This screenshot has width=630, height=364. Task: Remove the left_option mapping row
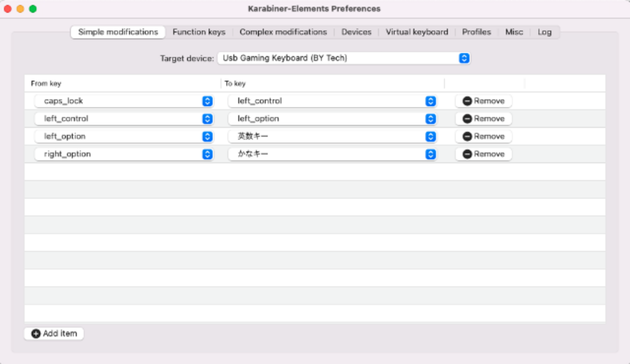tap(484, 136)
